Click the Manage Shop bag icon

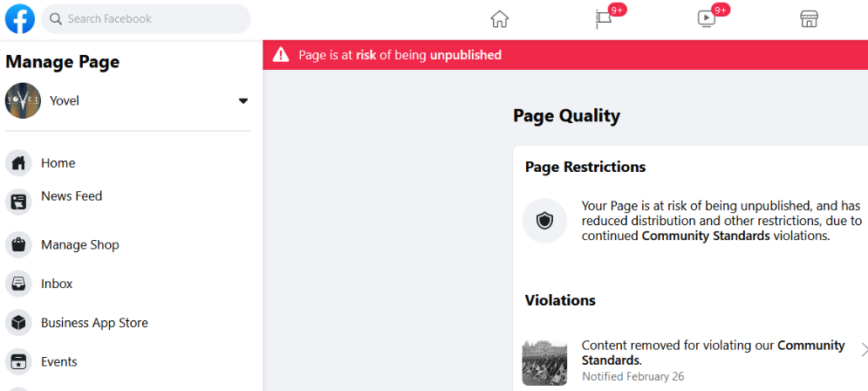coord(18,244)
